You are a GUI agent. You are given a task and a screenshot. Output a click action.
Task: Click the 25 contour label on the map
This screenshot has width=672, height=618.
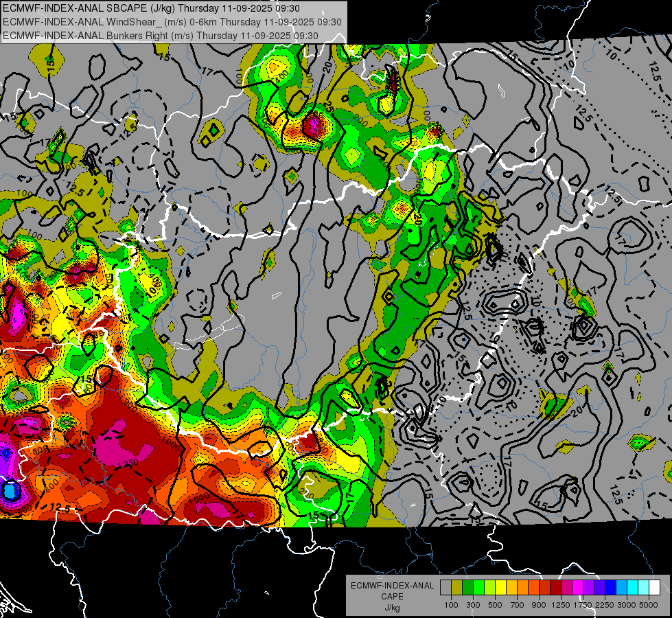click(329, 106)
